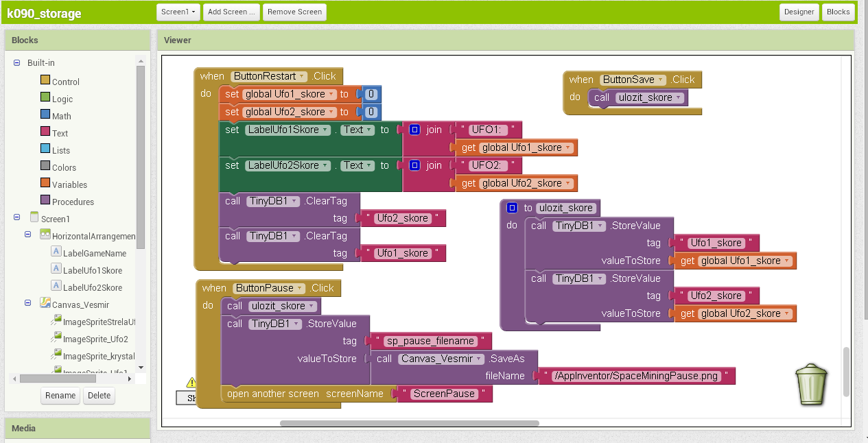This screenshot has width=868, height=443.
Task: Click Ufo2_skore tag text in ClearTag block
Action: point(402,218)
